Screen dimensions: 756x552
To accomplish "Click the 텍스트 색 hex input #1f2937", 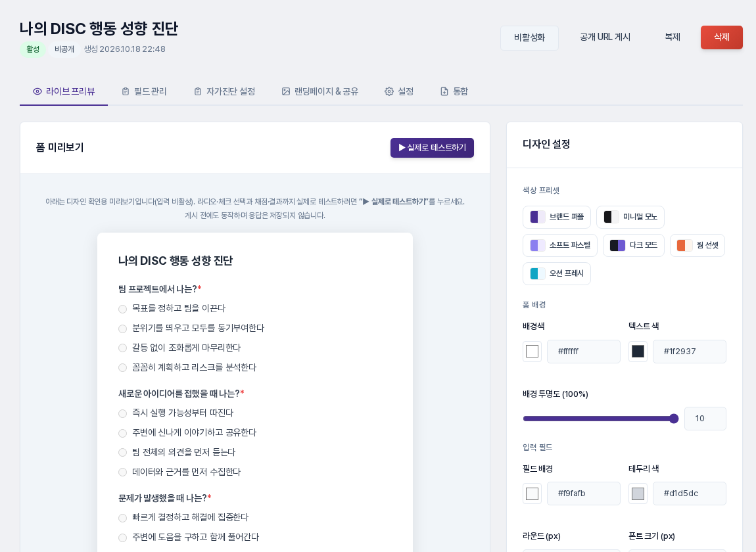I will point(690,352).
